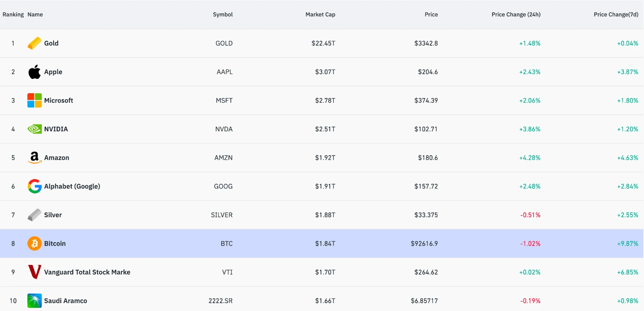
Task: Click Bitcoin 24h change -1.02%
Action: coord(530,243)
